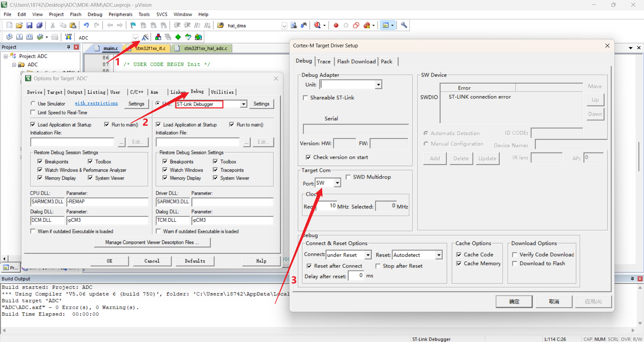Switch to Flash Download tab
This screenshot has height=342, width=644.
tap(356, 61)
